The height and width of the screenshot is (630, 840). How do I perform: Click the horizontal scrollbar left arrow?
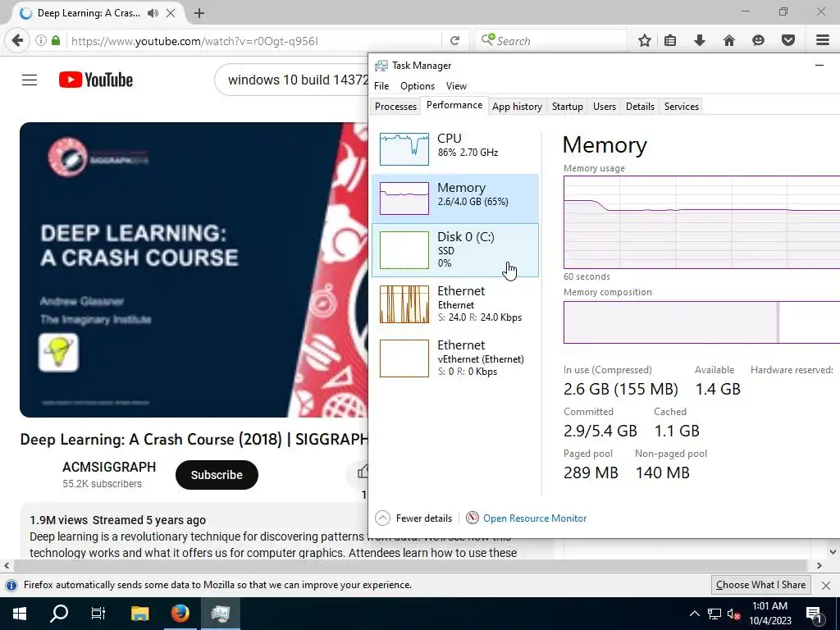7,565
